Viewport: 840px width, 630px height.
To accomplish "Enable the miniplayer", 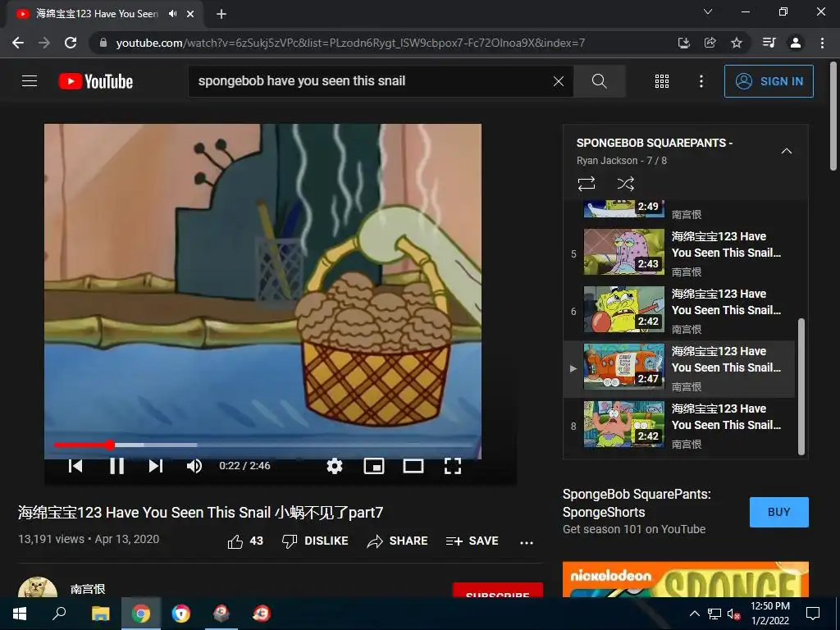I will (x=374, y=466).
